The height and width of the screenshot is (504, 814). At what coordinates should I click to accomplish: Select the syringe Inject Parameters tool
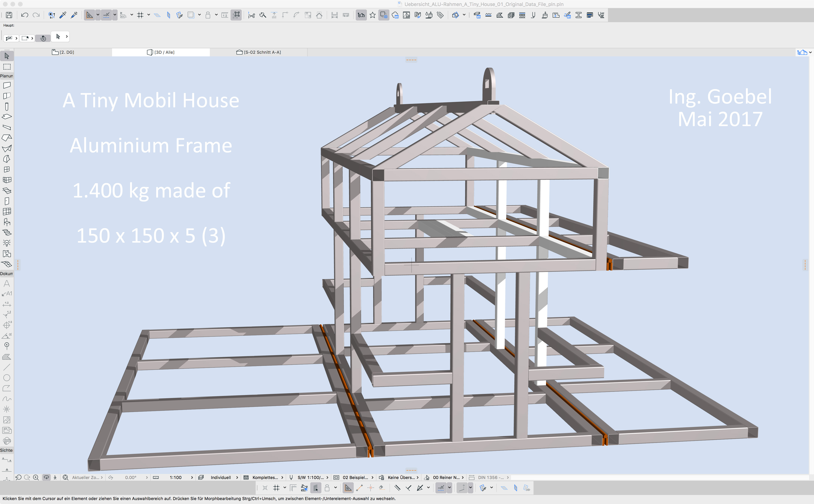click(74, 15)
